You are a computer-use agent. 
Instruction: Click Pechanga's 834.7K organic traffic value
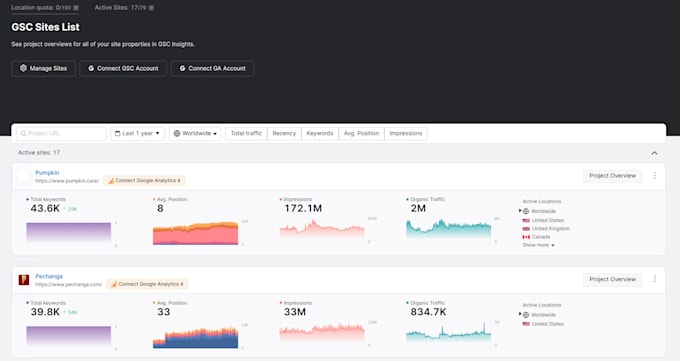click(428, 312)
